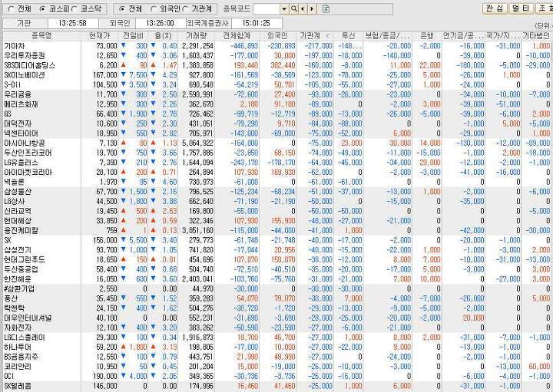Sort by 율(%) column header
Viewport: 553px width, 392px height.
click(163, 35)
